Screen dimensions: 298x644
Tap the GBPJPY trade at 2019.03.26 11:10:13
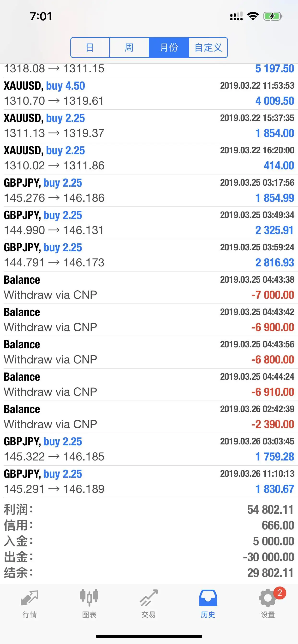[149, 482]
